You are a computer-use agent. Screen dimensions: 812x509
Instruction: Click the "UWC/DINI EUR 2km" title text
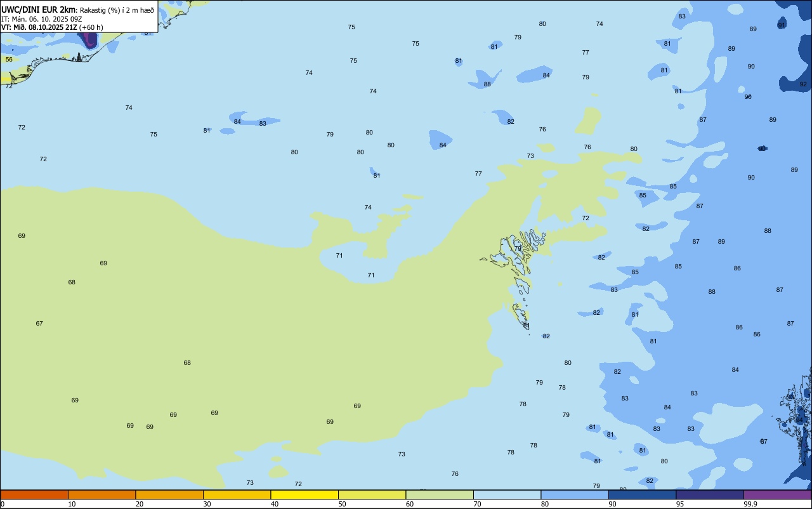click(x=39, y=9)
